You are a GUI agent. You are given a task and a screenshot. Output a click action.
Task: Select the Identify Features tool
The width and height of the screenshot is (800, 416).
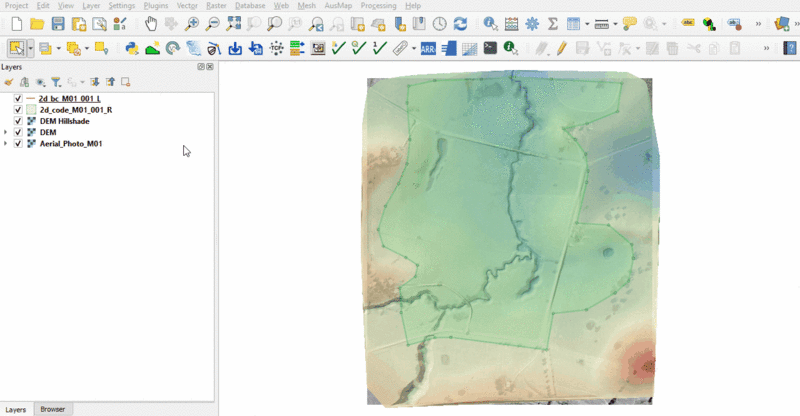tap(490, 23)
